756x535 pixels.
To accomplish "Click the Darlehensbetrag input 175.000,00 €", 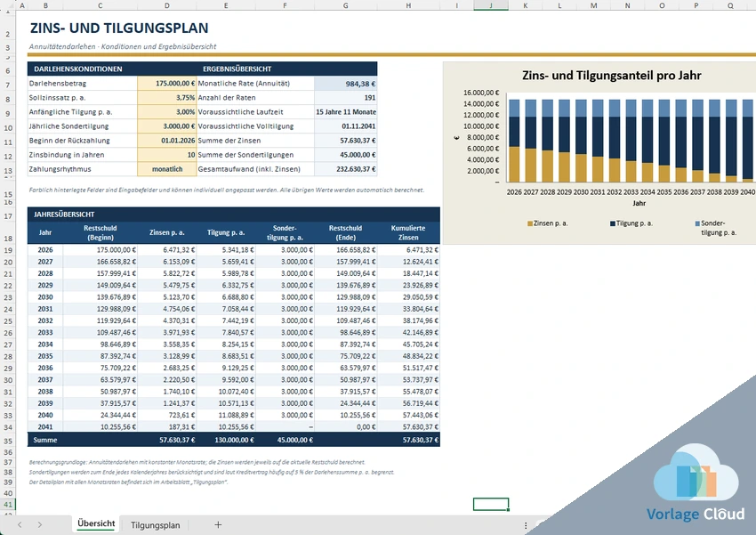I will (x=167, y=84).
